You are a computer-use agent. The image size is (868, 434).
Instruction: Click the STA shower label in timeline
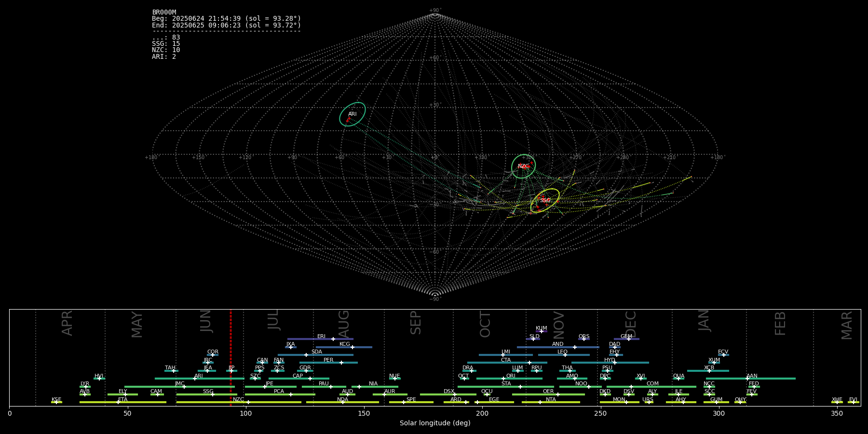(506, 384)
